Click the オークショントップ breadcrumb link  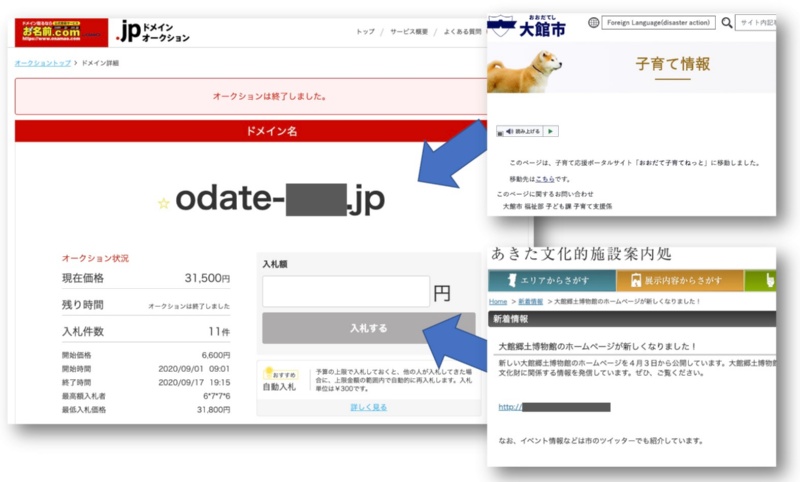click(x=42, y=63)
